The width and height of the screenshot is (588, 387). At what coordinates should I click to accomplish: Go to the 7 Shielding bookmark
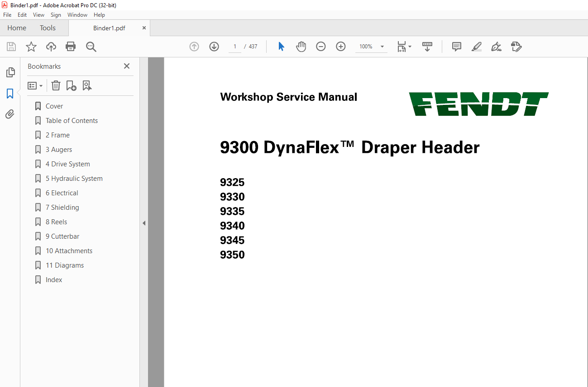(x=62, y=208)
